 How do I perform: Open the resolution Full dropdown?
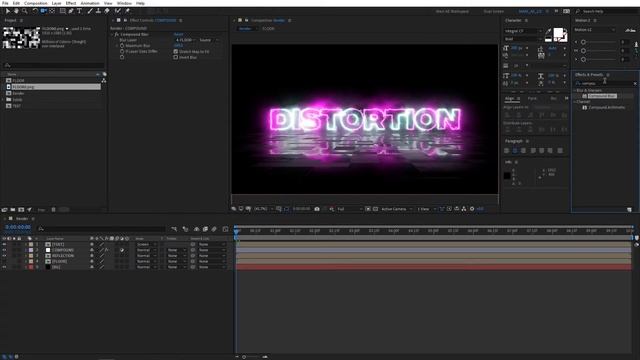[x=349, y=209]
